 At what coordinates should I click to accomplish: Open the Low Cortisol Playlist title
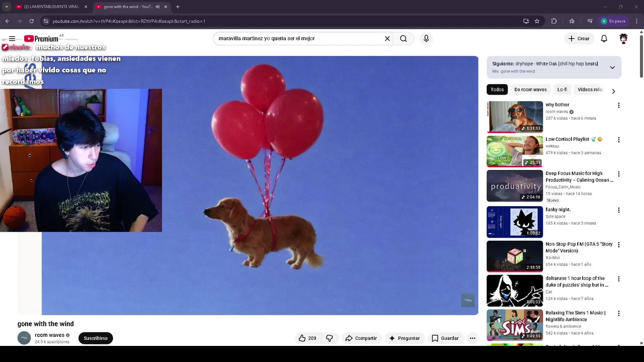(x=574, y=139)
